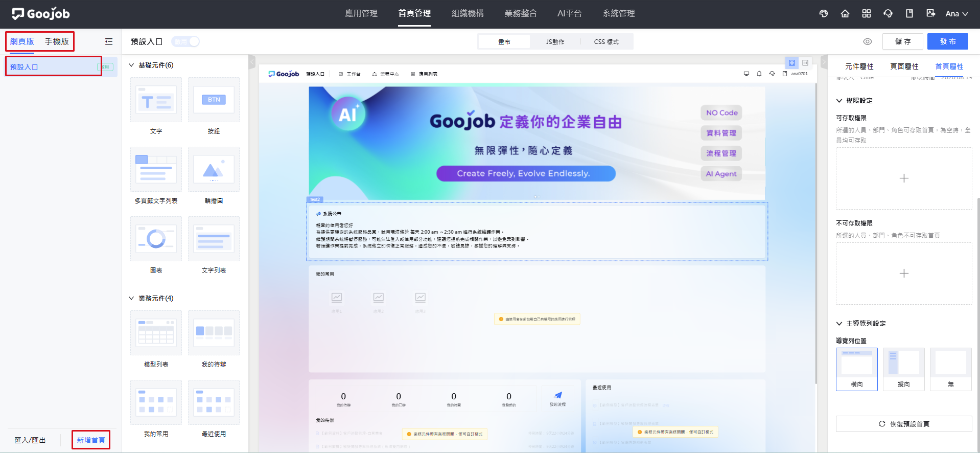Click the 發布 publish button
The image size is (980, 453).
coord(948,41)
